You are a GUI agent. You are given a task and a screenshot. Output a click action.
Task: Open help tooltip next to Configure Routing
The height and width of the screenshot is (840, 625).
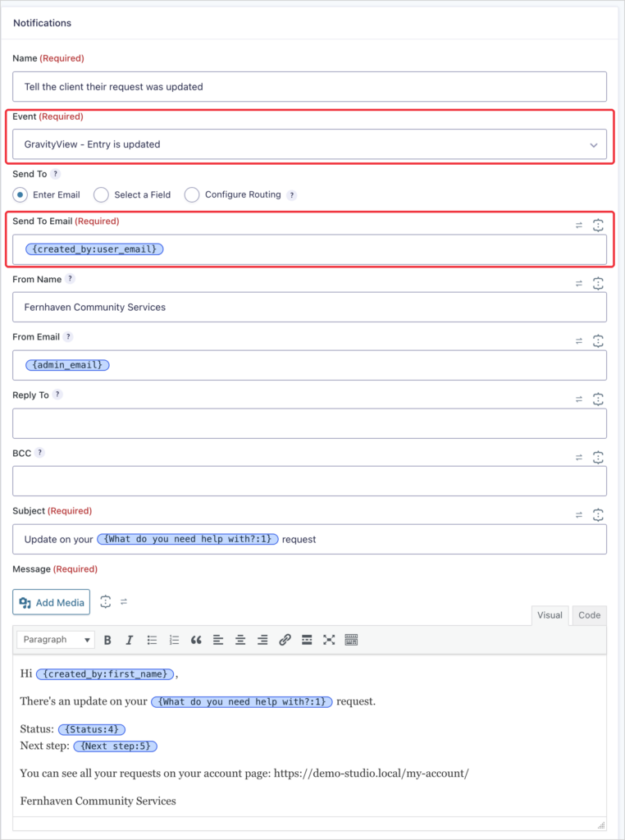pyautogui.click(x=291, y=195)
